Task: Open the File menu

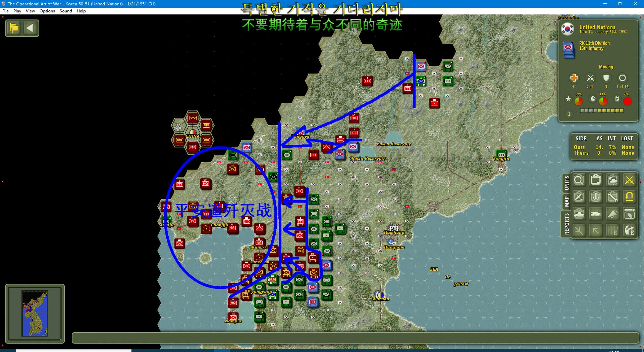Action: pyautogui.click(x=5, y=11)
